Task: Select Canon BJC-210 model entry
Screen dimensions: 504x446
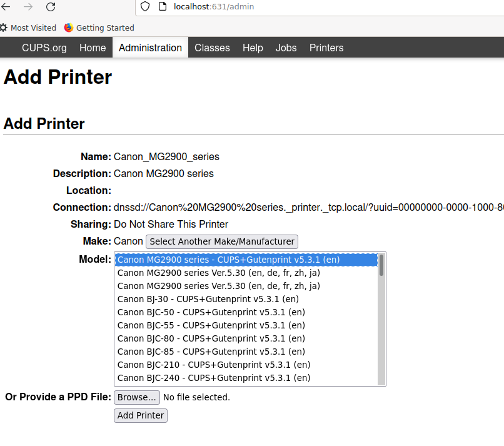Action: pos(246,365)
